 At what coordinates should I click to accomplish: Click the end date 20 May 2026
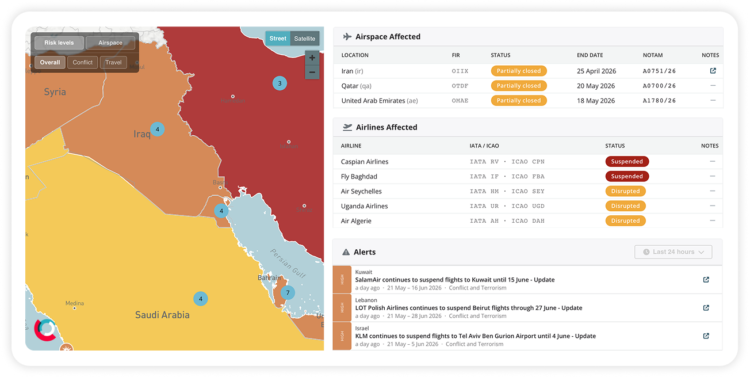pos(596,86)
